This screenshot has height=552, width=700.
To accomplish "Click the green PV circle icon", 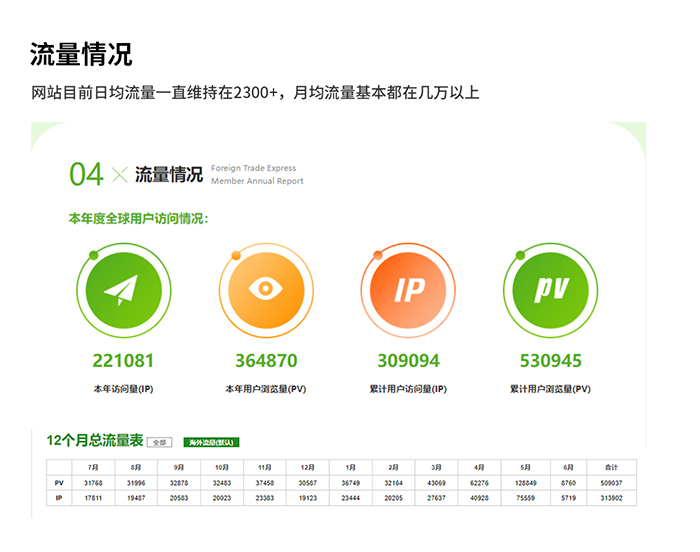I will (550, 291).
